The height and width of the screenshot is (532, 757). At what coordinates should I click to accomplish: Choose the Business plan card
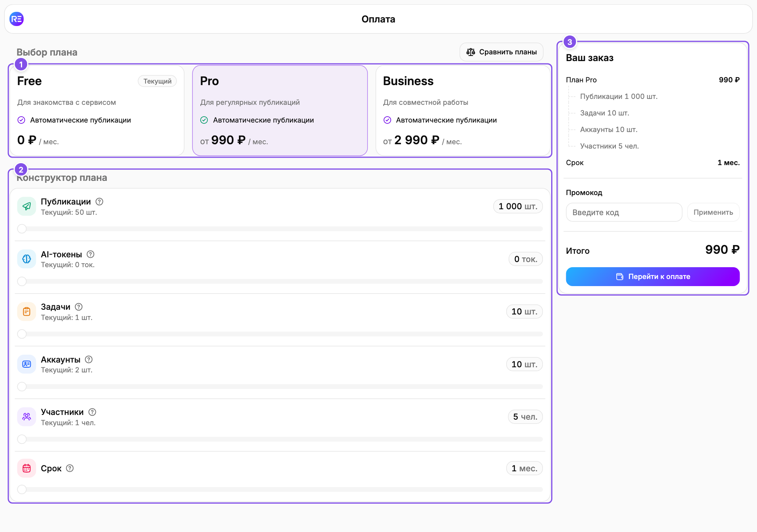pyautogui.click(x=463, y=110)
